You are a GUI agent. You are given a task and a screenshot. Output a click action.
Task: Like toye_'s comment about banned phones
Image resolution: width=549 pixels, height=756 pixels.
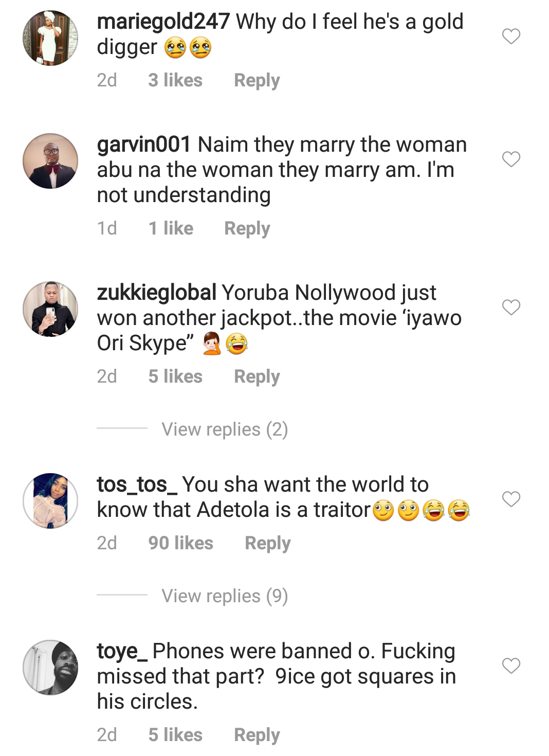click(x=511, y=666)
